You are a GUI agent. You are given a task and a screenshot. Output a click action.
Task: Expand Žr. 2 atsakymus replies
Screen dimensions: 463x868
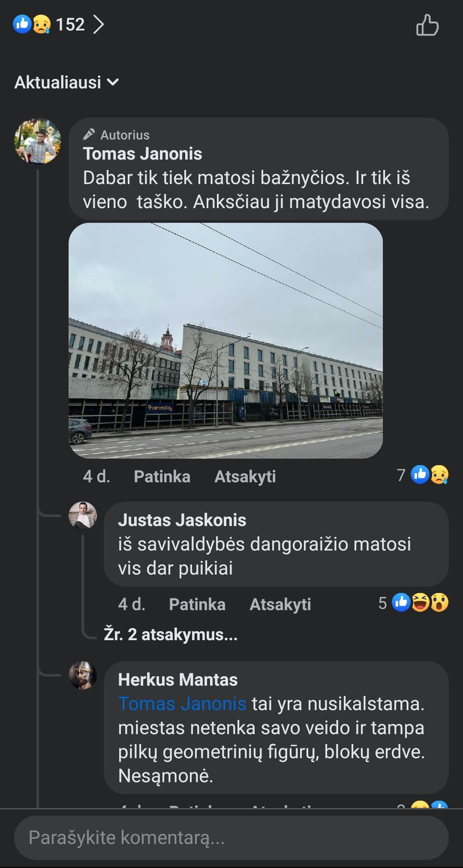click(171, 634)
